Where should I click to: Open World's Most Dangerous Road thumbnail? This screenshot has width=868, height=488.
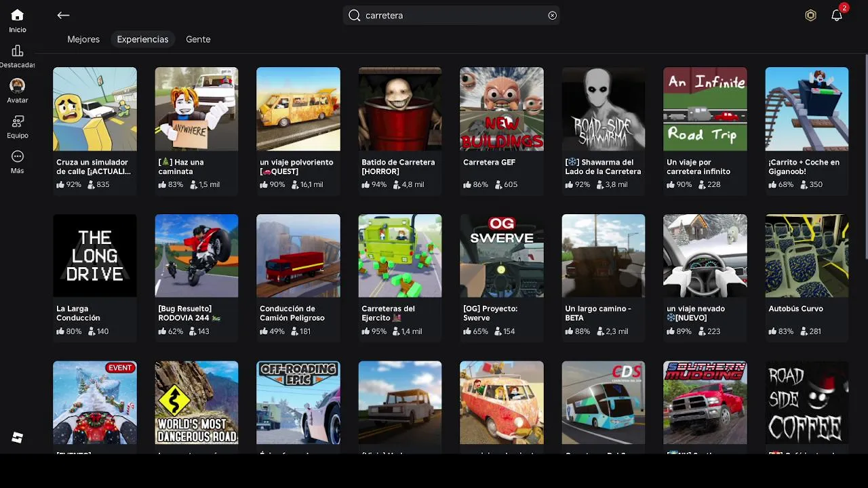click(197, 403)
